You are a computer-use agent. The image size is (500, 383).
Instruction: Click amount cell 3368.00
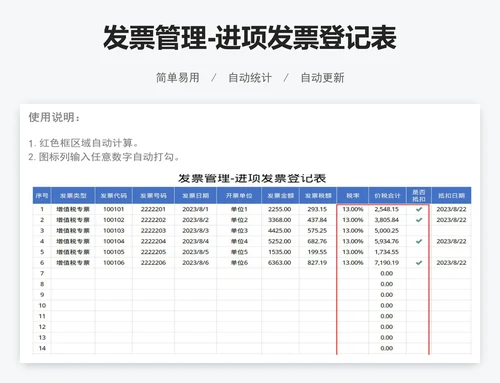(280, 220)
